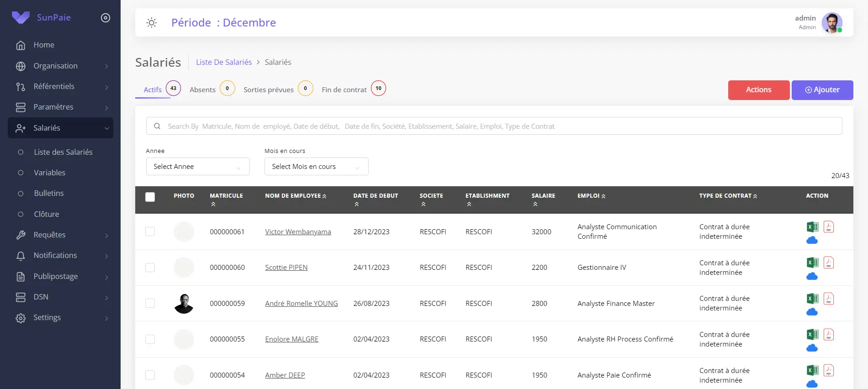This screenshot has width=868, height=389.
Task: Expand the Organisation menu chevron
Action: 106,66
